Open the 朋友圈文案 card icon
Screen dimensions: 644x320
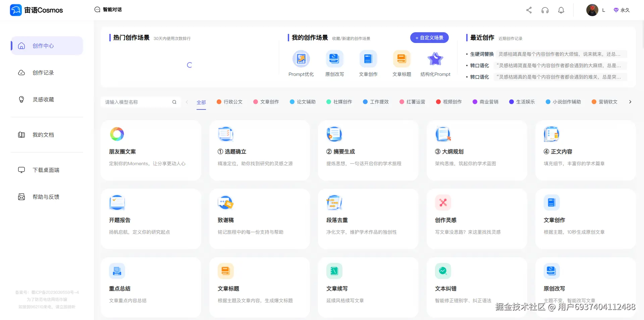coord(117,134)
